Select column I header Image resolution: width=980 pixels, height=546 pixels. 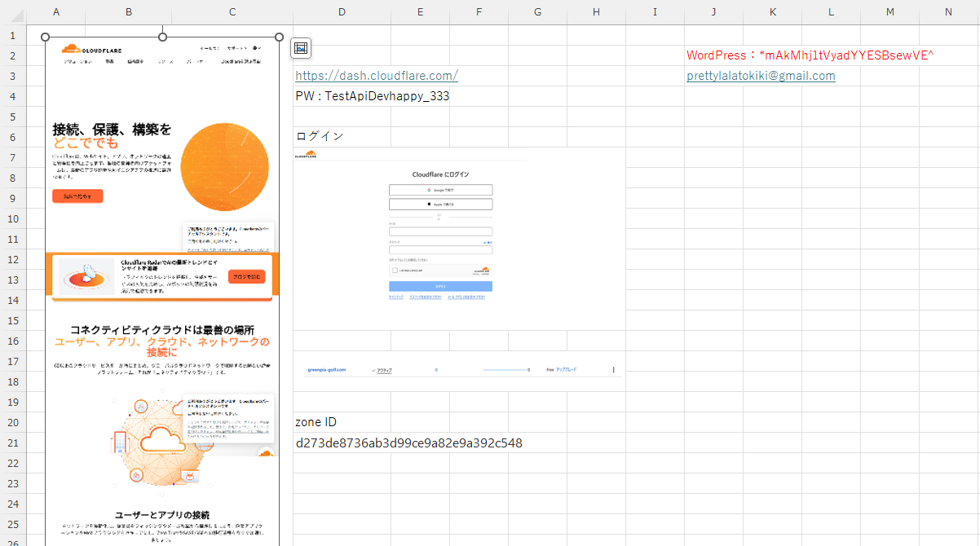[x=655, y=12]
